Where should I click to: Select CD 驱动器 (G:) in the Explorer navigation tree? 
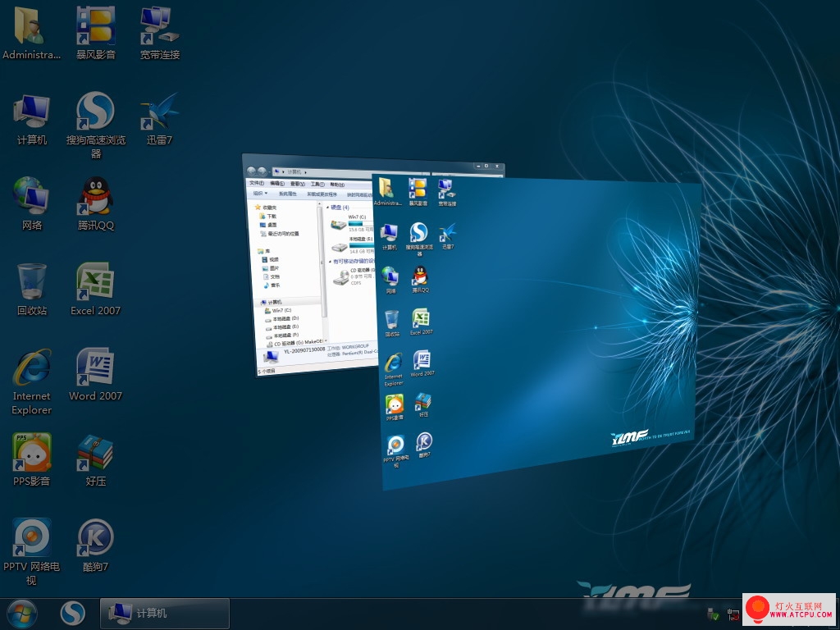[x=294, y=343]
